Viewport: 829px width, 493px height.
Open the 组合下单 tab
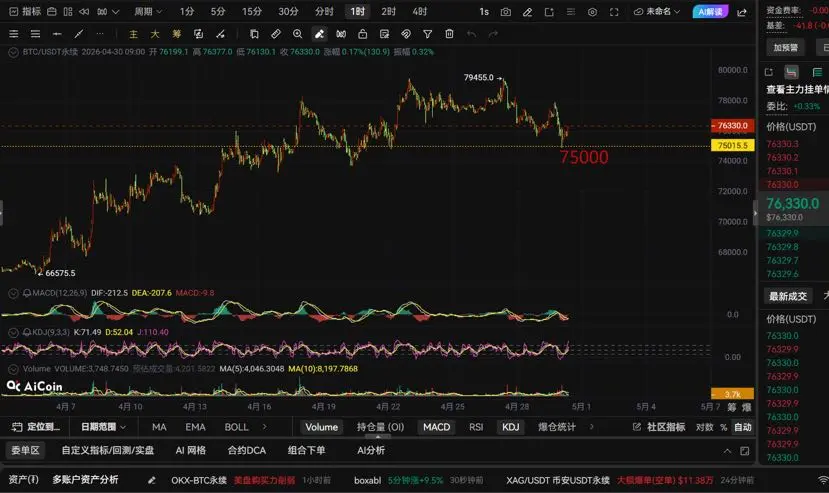306,450
